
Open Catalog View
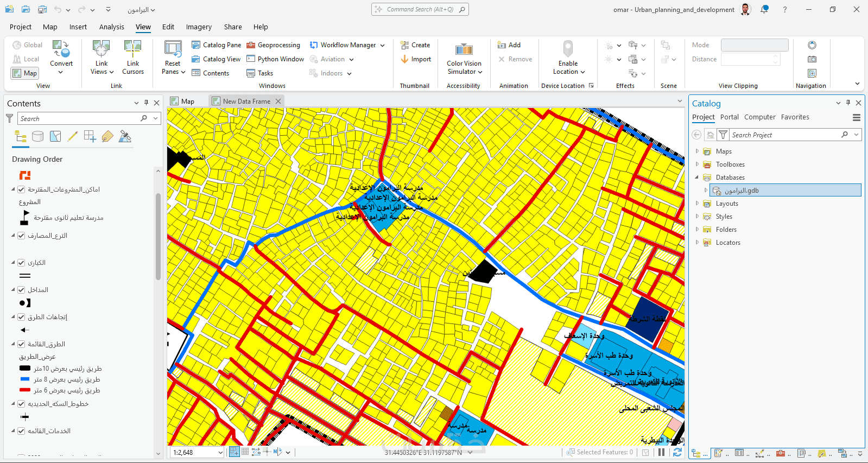coord(216,59)
